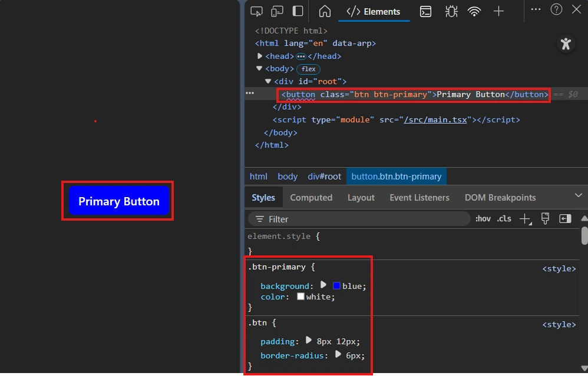Click the styles pane scrollbar thumb
This screenshot has width=588, height=376.
[584, 236]
